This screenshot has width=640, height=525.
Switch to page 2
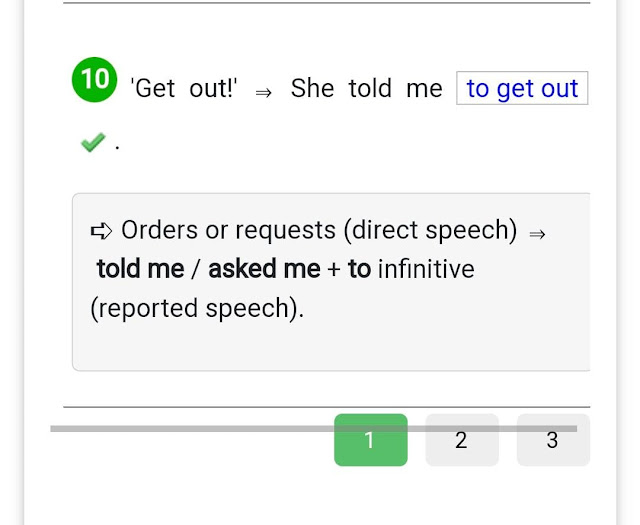pyautogui.click(x=461, y=440)
